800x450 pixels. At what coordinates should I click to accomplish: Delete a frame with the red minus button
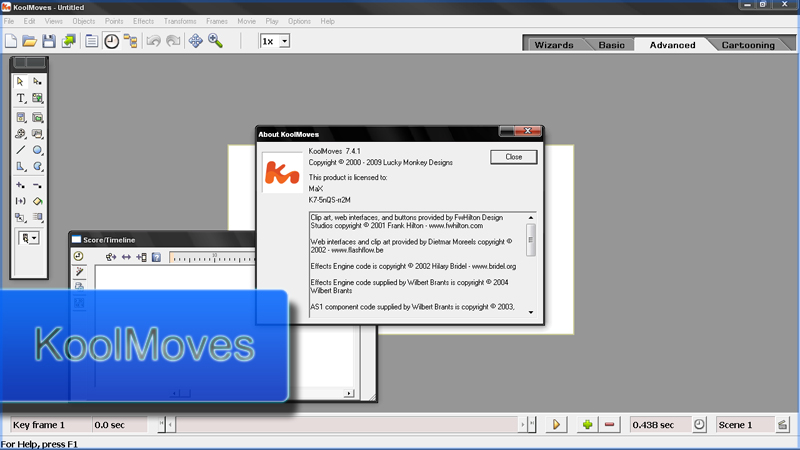pos(609,424)
